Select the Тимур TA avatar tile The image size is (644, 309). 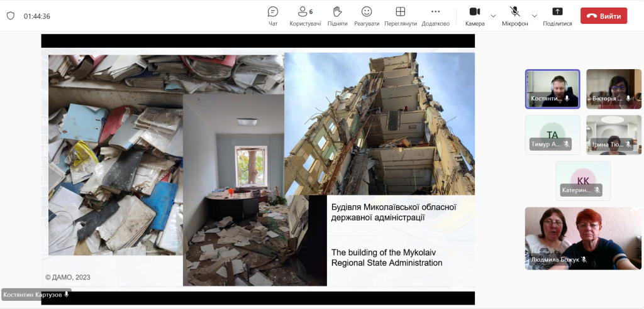552,134
